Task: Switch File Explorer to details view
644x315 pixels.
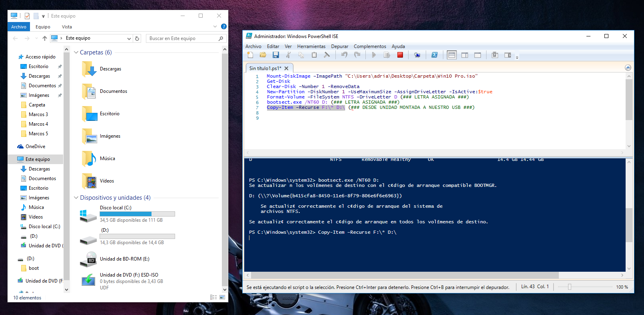Action: coord(213,297)
